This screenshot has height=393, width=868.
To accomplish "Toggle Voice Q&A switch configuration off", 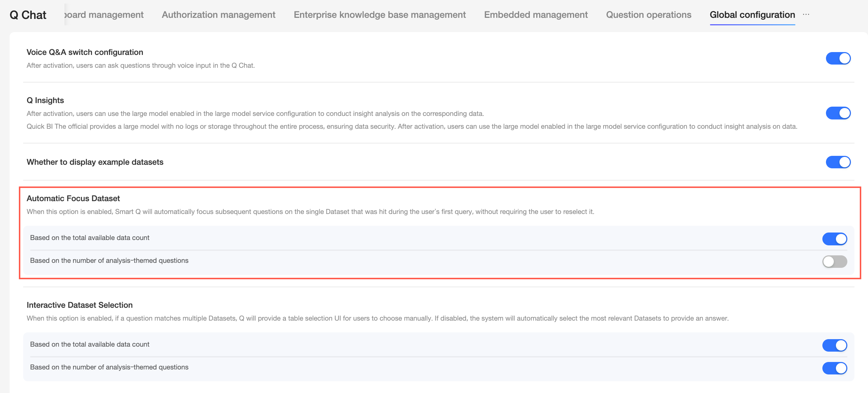I will pyautogui.click(x=838, y=58).
